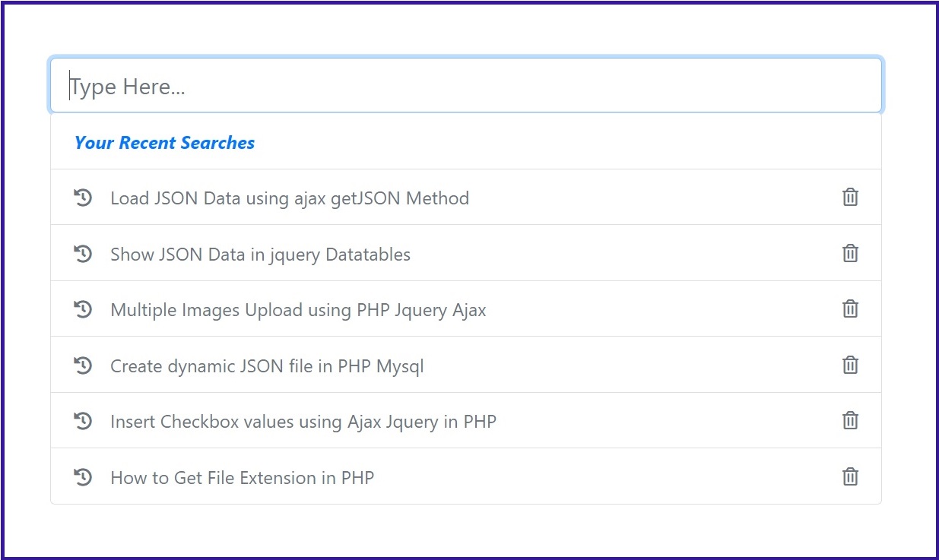Open the How to Get File Extension search
Viewport: 939px width, 560px height.
[x=243, y=478]
